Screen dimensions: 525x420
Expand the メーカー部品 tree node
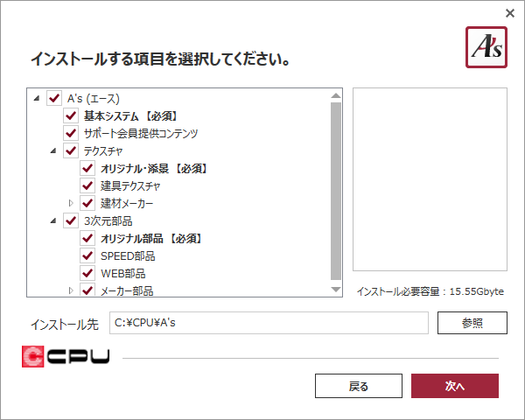tap(71, 290)
